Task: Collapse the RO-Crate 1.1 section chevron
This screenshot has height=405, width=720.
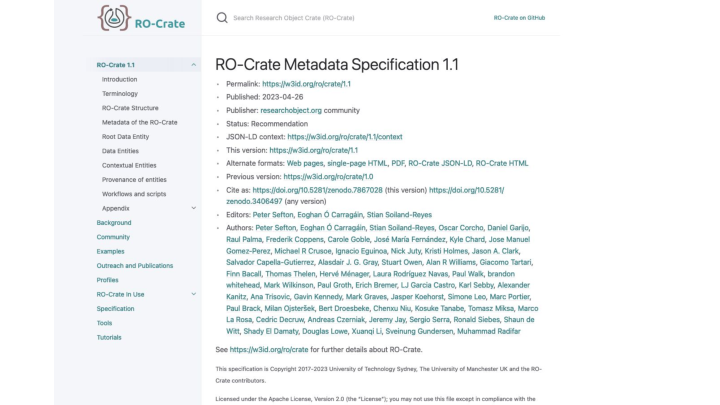Action: tap(194, 65)
